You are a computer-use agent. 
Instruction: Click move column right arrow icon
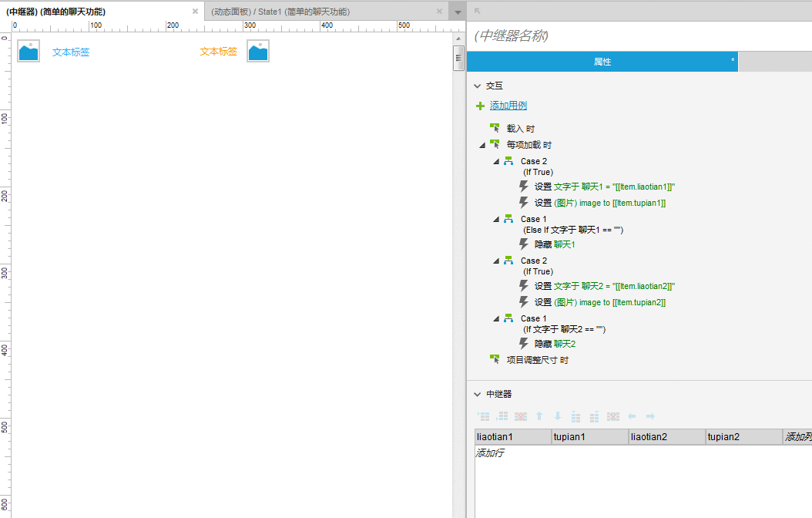(650, 416)
